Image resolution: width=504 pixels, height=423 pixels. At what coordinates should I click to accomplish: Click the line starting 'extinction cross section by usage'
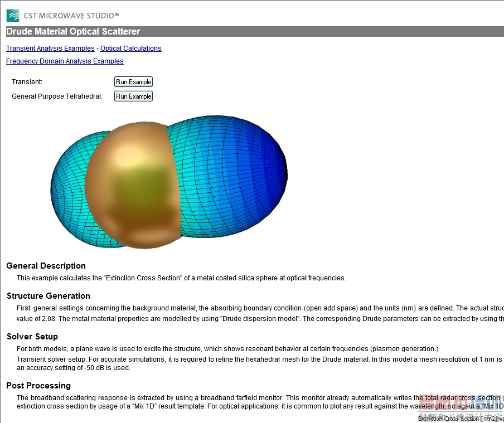[260, 406]
